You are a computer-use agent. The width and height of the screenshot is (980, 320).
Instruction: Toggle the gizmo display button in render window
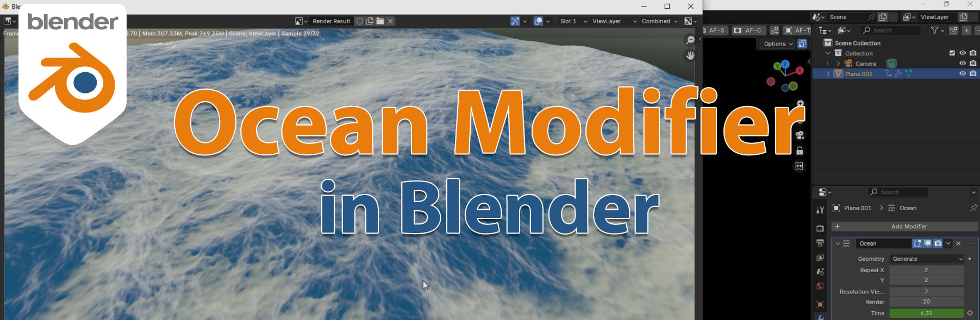coord(515,21)
